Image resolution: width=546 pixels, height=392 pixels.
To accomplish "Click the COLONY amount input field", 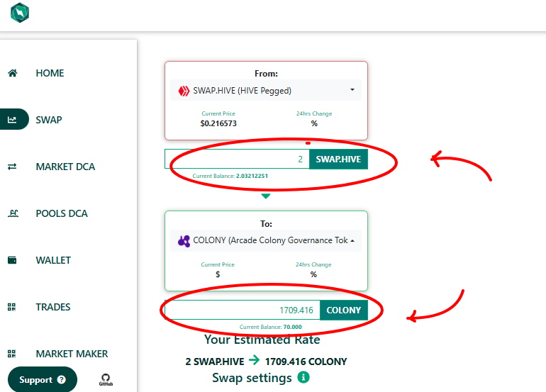I will pos(243,310).
